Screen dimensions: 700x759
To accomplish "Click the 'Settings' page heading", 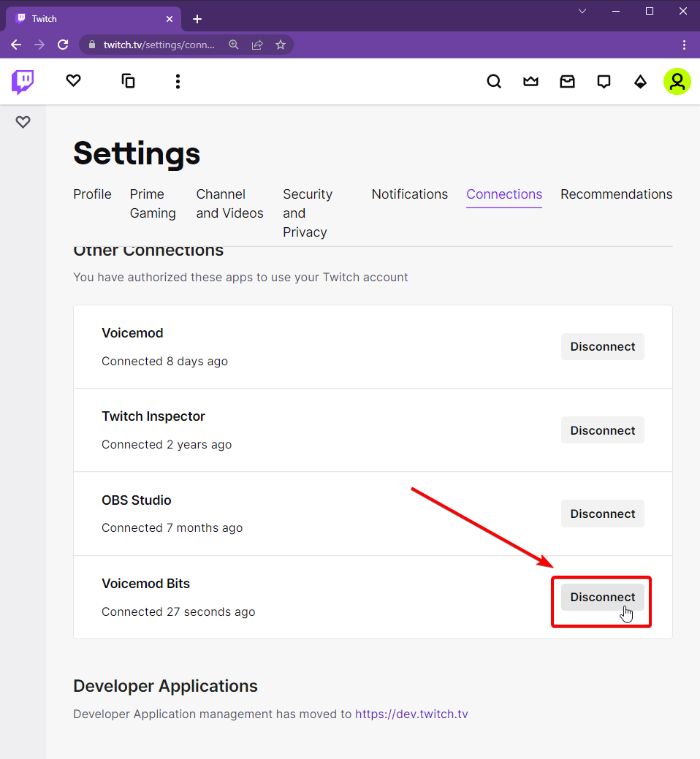I will 137,153.
